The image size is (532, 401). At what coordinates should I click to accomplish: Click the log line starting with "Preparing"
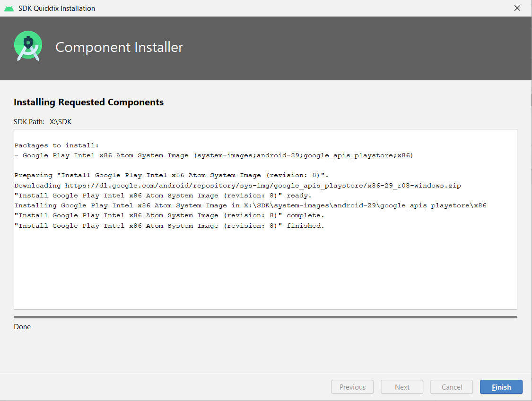click(x=171, y=176)
